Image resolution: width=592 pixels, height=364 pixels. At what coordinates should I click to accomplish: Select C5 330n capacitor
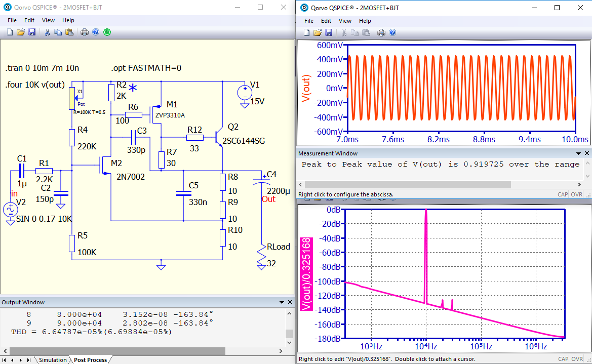click(x=183, y=193)
